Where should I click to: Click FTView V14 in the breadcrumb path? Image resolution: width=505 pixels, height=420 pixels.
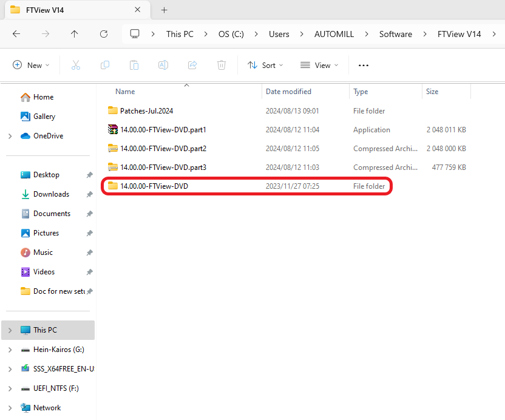(x=459, y=34)
